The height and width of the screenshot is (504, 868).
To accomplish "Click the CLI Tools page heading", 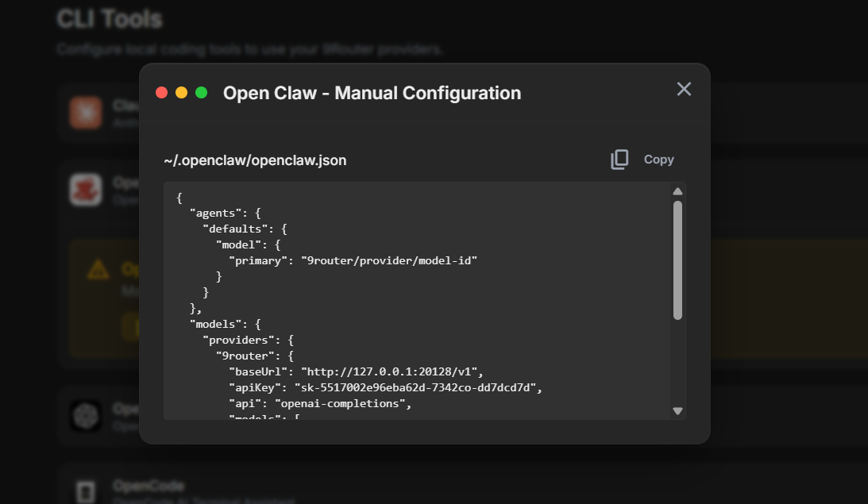I will point(110,19).
